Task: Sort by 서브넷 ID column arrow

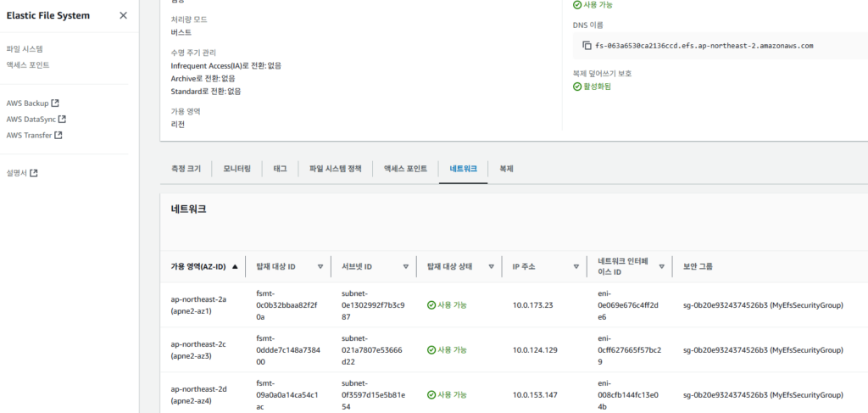Action: tap(406, 266)
